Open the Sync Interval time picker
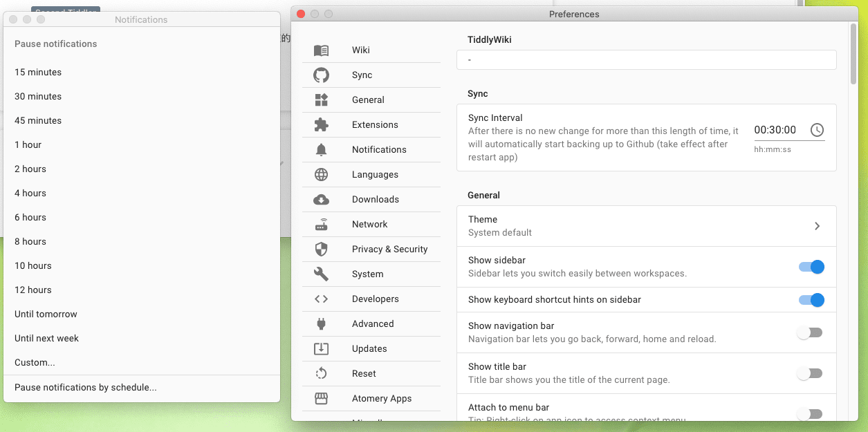The image size is (868, 432). [x=818, y=129]
